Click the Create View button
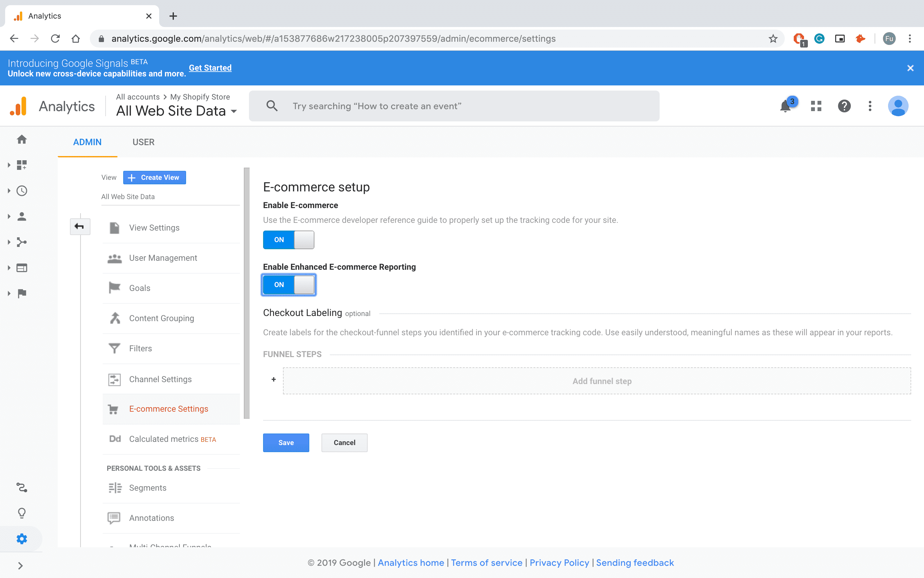The image size is (924, 578). click(x=154, y=177)
